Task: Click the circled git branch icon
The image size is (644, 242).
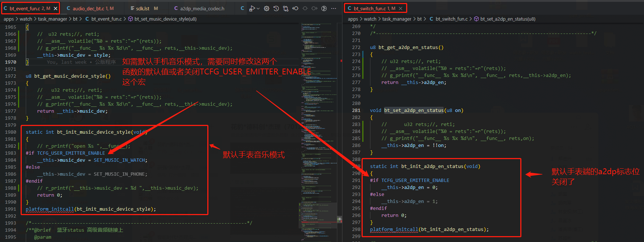Action: pyautogui.click(x=324, y=8)
